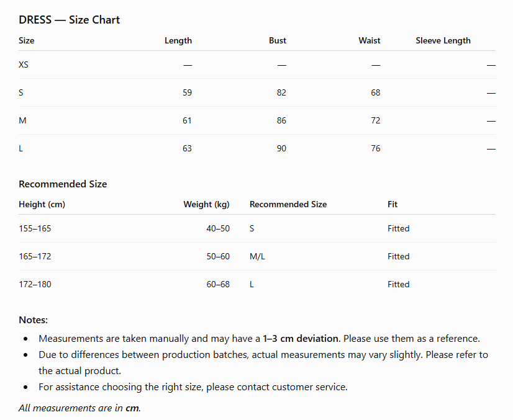This screenshot has width=513, height=420.
Task: Click the Weight (kg) column header
Action: click(x=206, y=204)
